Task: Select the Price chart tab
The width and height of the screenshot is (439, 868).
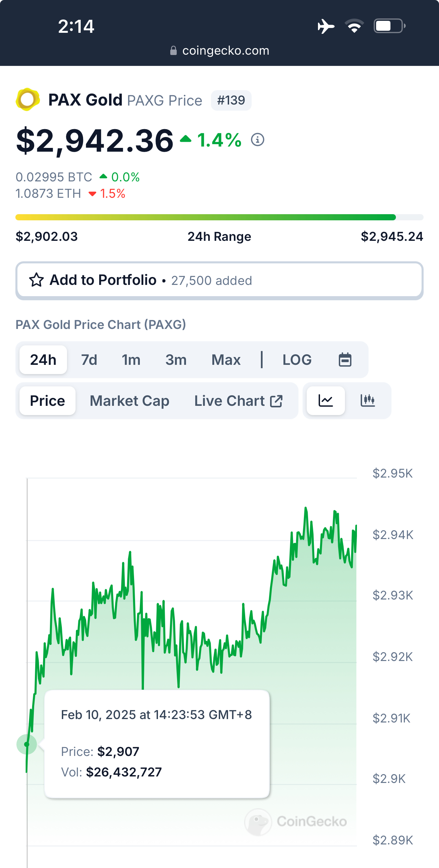Action: (x=48, y=401)
